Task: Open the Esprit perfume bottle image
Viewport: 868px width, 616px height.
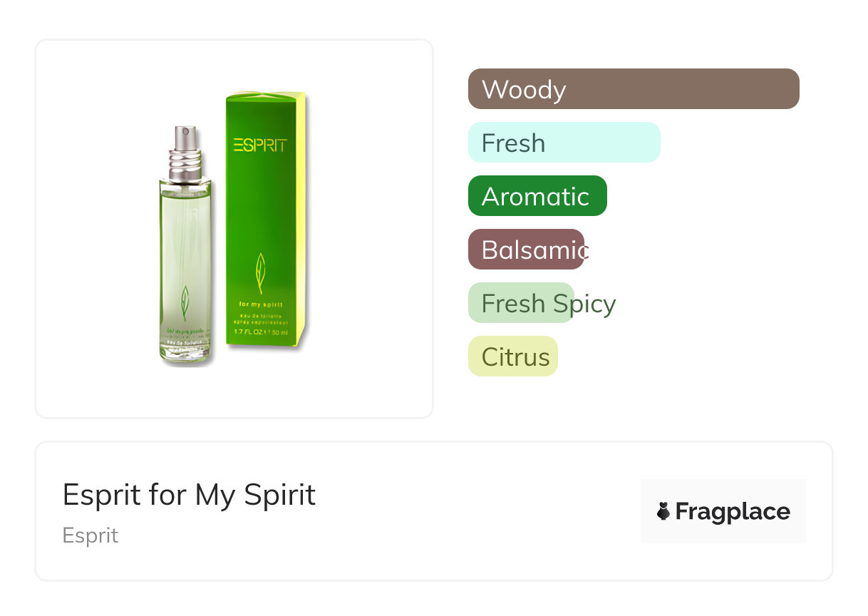Action: [186, 246]
